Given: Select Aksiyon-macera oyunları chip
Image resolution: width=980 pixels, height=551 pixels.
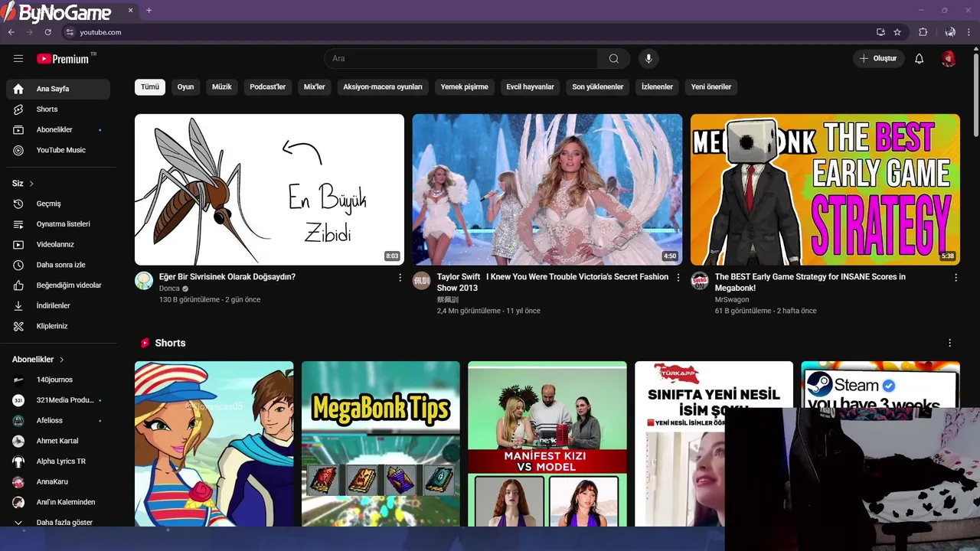Looking at the screenshot, I should coord(383,87).
